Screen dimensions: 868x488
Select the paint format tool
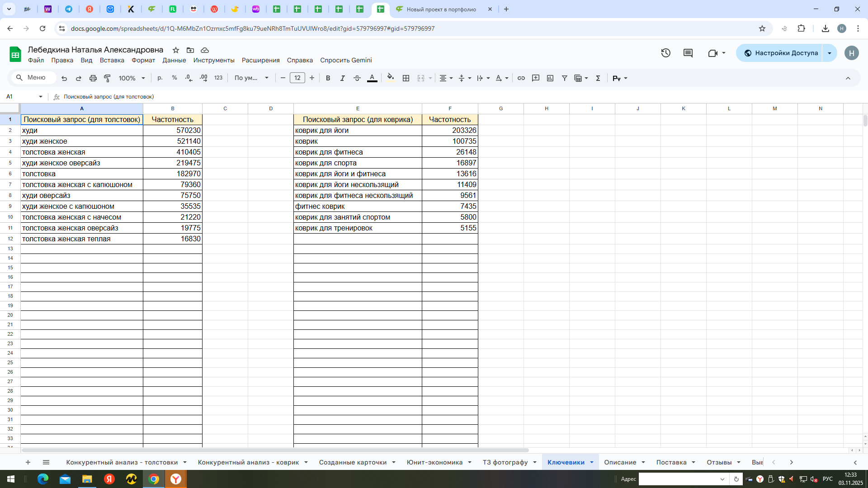(107, 78)
